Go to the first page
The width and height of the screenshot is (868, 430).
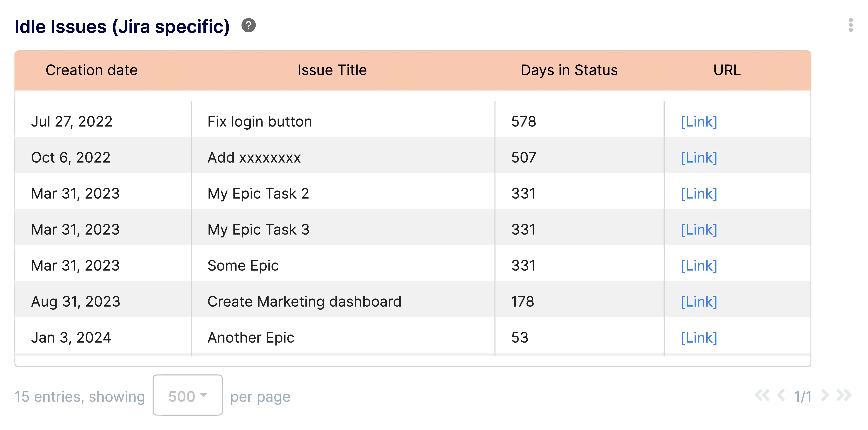coord(762,395)
